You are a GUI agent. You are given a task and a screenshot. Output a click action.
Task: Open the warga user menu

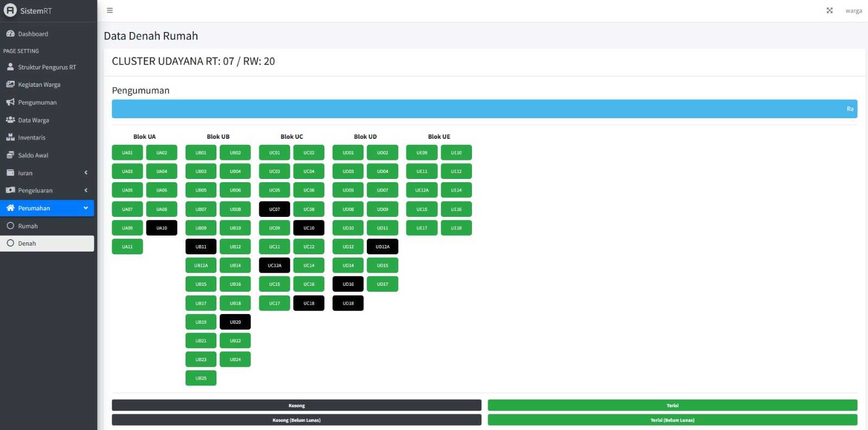point(853,11)
